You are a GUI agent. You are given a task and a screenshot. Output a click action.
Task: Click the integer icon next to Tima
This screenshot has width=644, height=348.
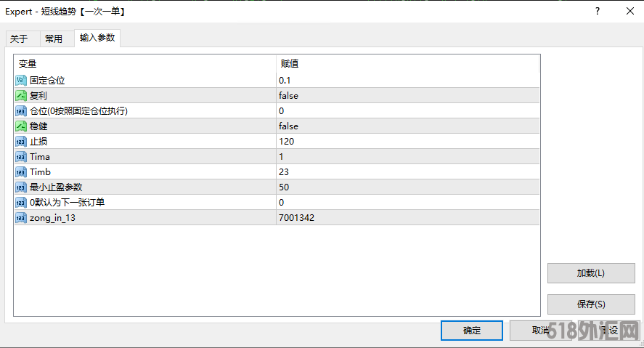pyautogui.click(x=21, y=157)
